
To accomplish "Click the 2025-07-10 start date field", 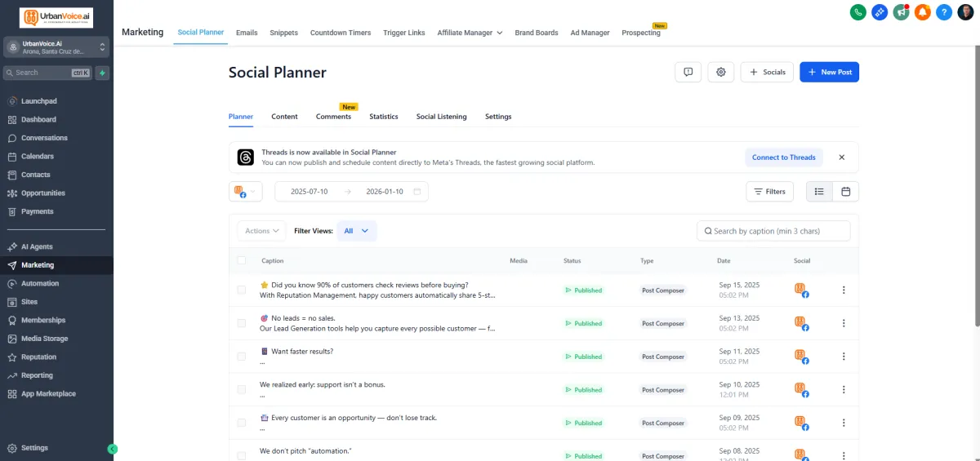I will 309,192.
